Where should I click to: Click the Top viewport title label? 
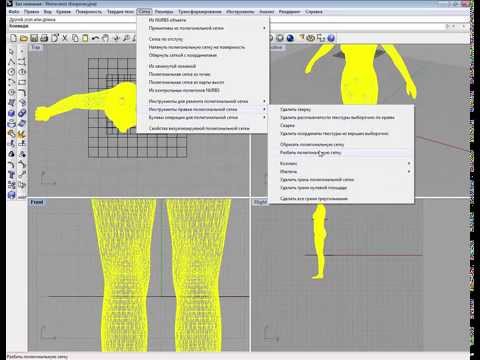pos(36,47)
